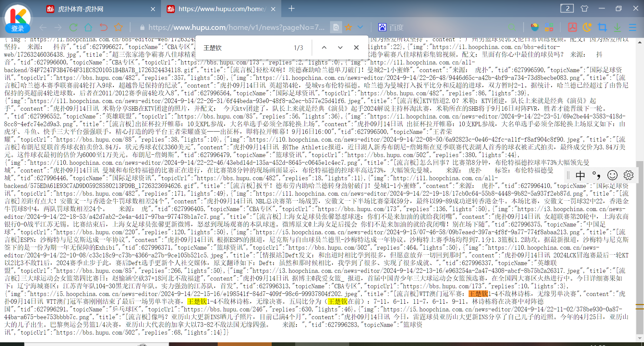This screenshot has width=644, height=346.
Task: View the site security lock info
Action: pyautogui.click(x=142, y=28)
